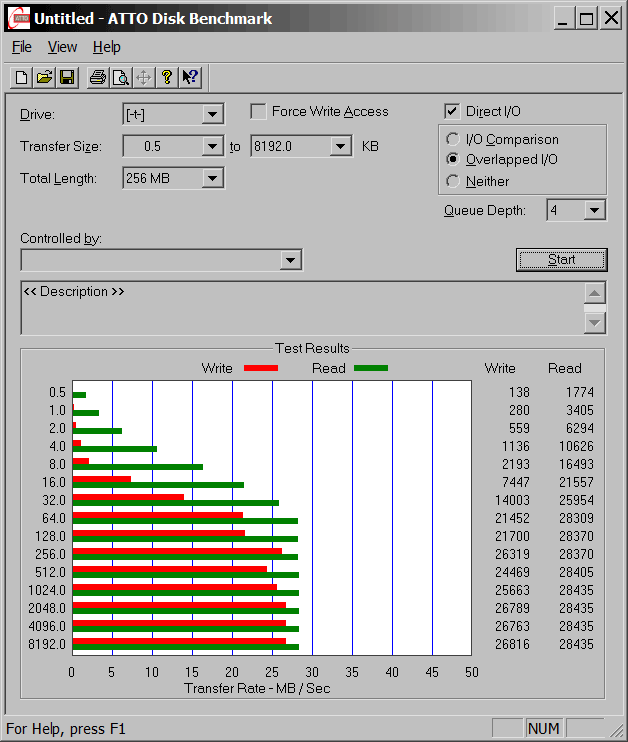Screen dimensions: 628x742
Task: Select the I/O Comparison radio button
Action: (x=453, y=140)
